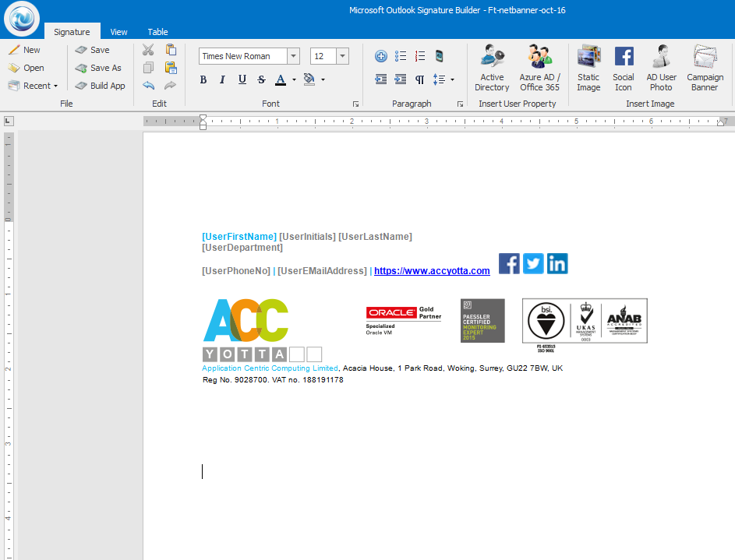Select the bsi UKAS ANAB certification image

point(585,325)
